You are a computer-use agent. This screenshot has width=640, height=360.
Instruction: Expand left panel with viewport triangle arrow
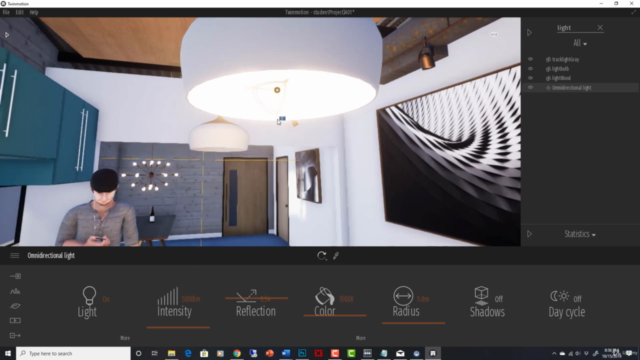[x=7, y=35]
